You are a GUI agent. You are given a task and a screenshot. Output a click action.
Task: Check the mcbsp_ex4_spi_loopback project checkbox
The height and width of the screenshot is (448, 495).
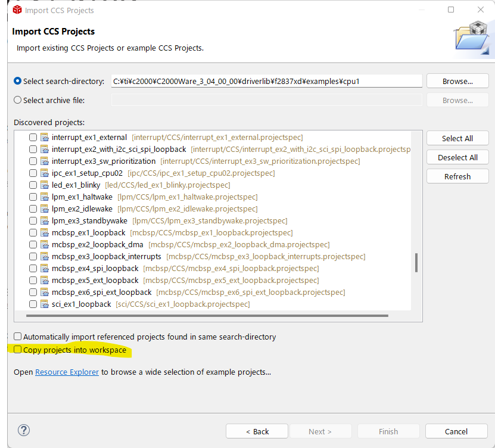pyautogui.click(x=33, y=268)
